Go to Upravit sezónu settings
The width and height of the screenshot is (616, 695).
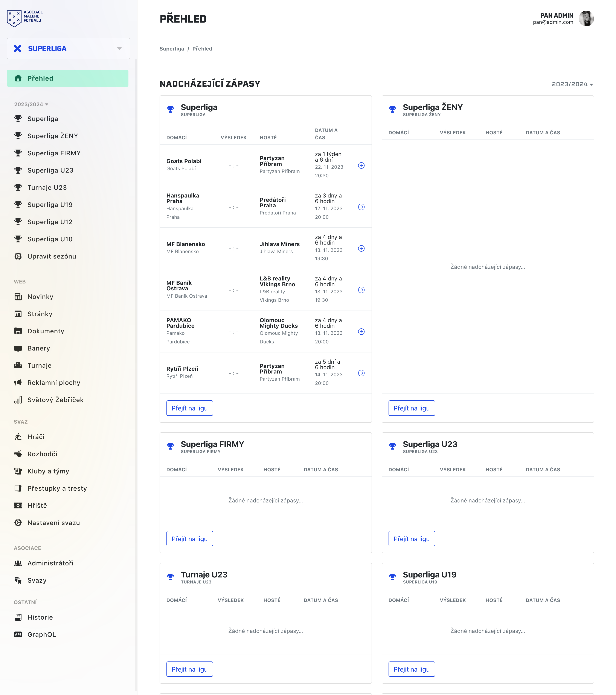52,256
